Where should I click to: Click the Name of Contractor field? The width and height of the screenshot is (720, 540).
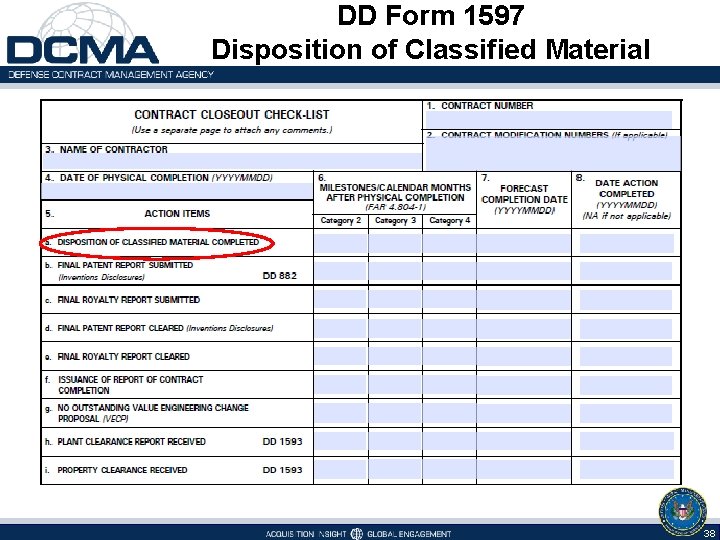coord(232,162)
